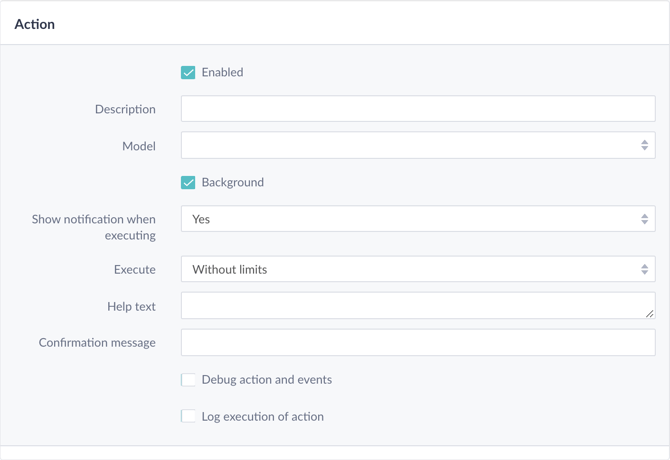Image resolution: width=670 pixels, height=460 pixels.
Task: Expand the Execute dropdown showing Without limits
Action: [x=418, y=269]
